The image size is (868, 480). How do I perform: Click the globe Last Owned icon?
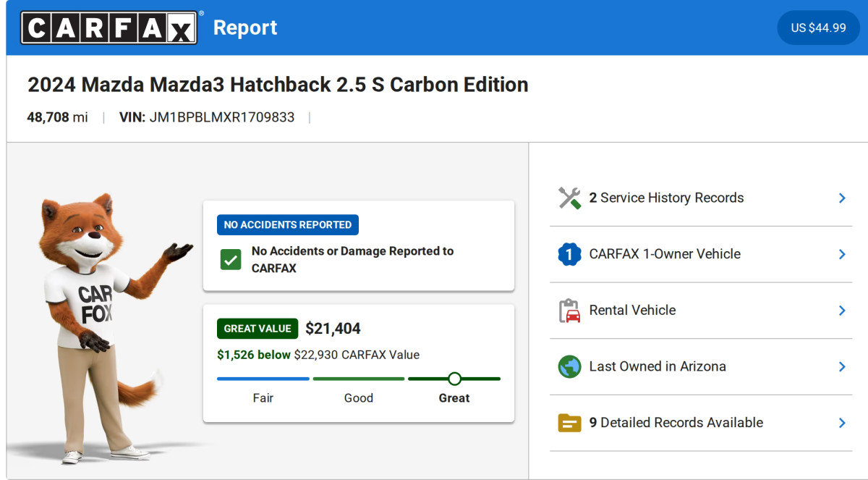(569, 366)
